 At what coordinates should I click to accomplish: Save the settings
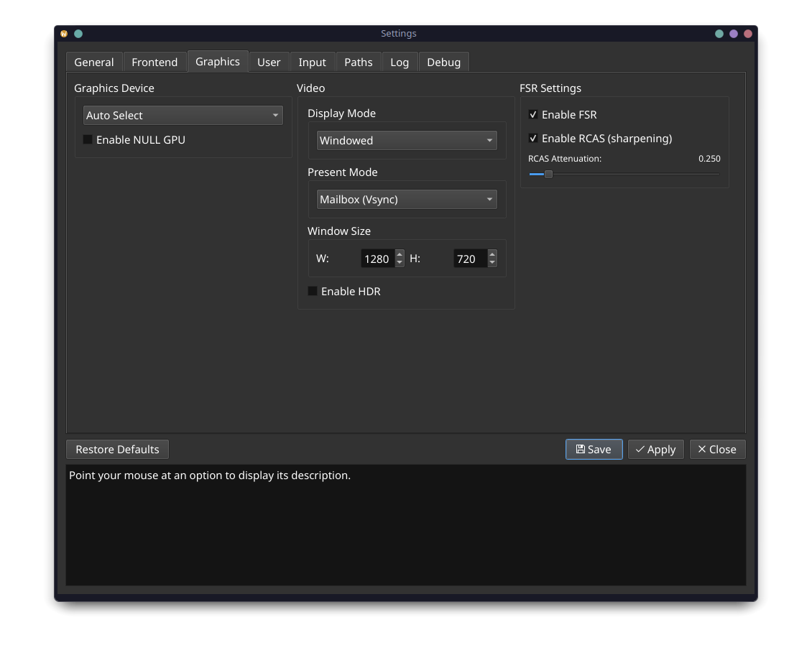594,449
